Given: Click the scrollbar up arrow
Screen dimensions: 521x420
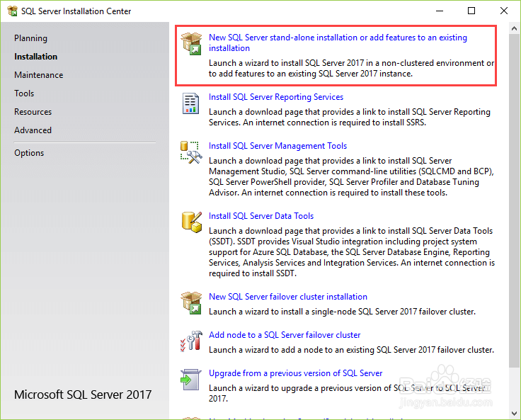Looking at the screenshot, I should point(515,28).
